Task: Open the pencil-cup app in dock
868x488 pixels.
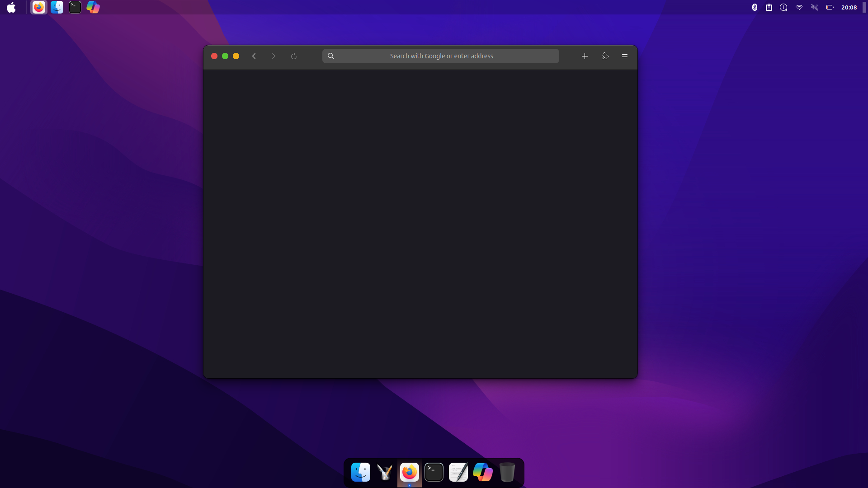Action: [385, 472]
